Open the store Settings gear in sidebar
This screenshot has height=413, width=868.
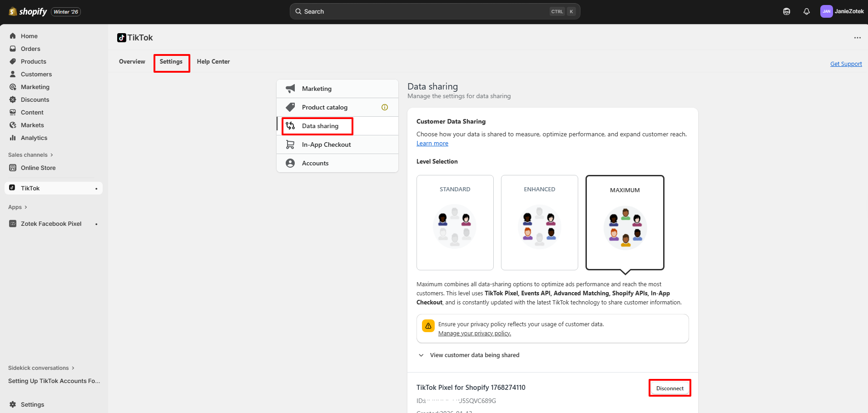(x=32, y=404)
